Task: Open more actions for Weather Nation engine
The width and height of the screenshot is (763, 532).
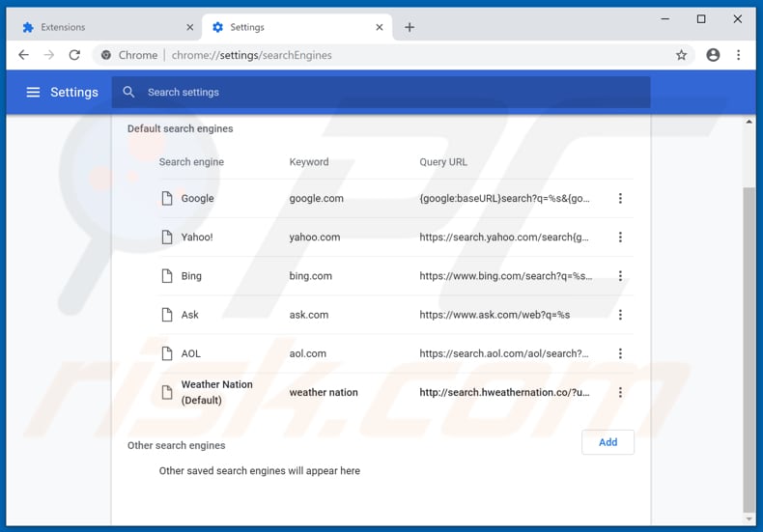Action: (620, 392)
